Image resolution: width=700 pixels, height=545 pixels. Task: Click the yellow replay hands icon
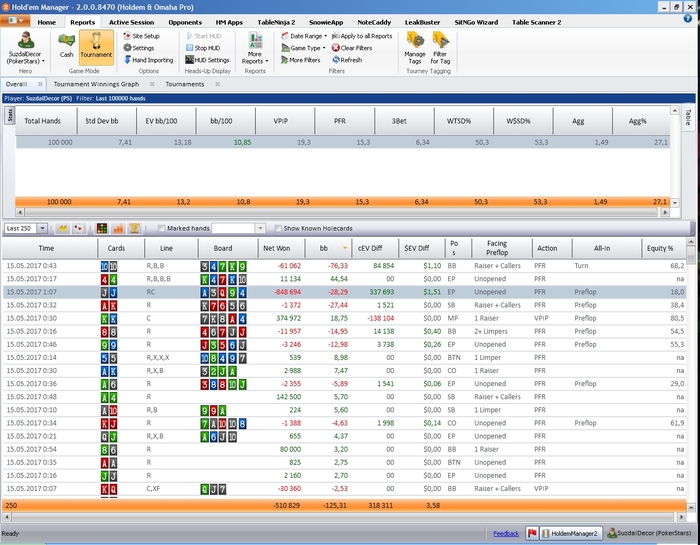(63, 229)
